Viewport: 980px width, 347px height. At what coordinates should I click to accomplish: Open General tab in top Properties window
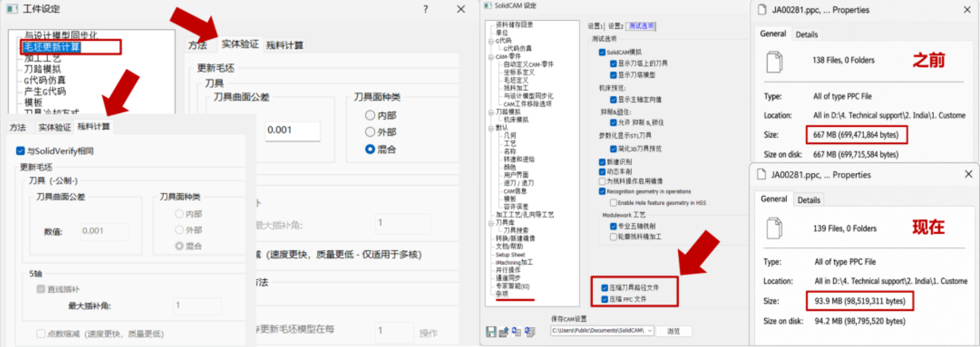tap(773, 34)
